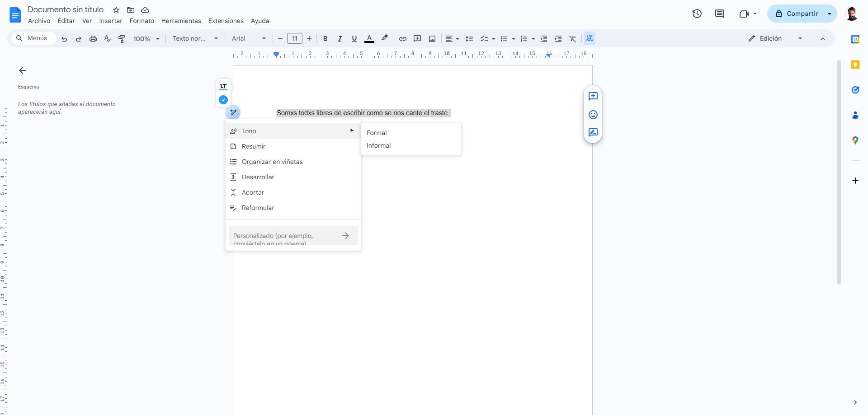Click the Resumir option

[x=253, y=146]
